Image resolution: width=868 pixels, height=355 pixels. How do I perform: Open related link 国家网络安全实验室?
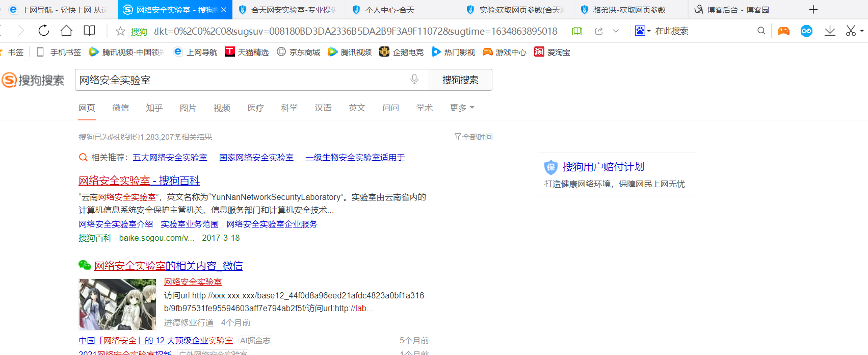(256, 157)
